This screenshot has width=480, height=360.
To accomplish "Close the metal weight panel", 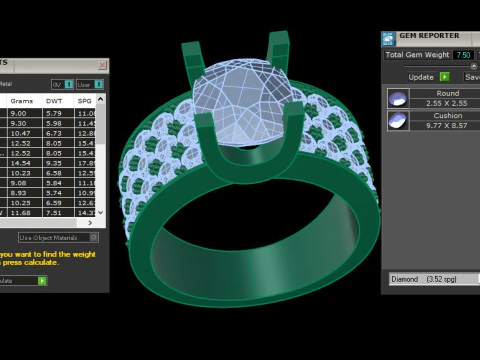I will point(102,65).
